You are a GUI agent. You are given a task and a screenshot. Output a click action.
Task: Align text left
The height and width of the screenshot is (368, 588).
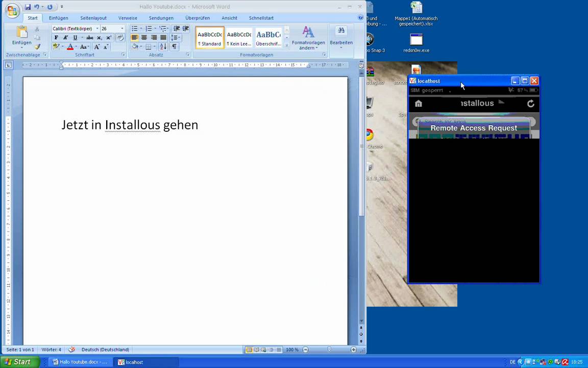(x=135, y=37)
